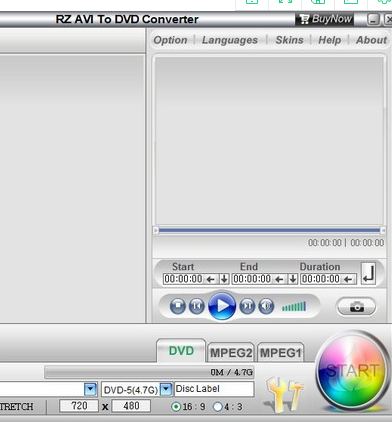Screen dimensions: 392x422
Task: Jump to previous frame button
Action: 197,305
